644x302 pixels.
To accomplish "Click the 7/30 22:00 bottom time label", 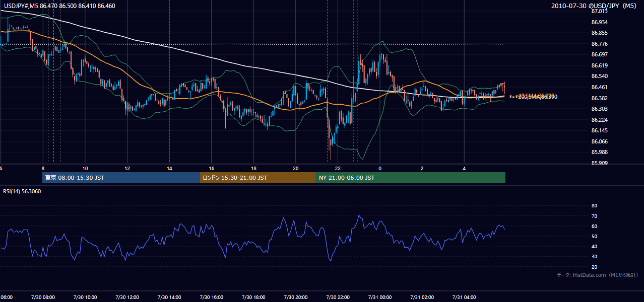I will pyautogui.click(x=338, y=297).
